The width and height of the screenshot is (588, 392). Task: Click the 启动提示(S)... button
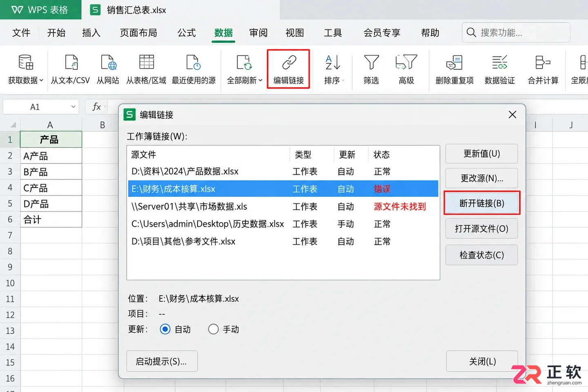[x=162, y=361]
